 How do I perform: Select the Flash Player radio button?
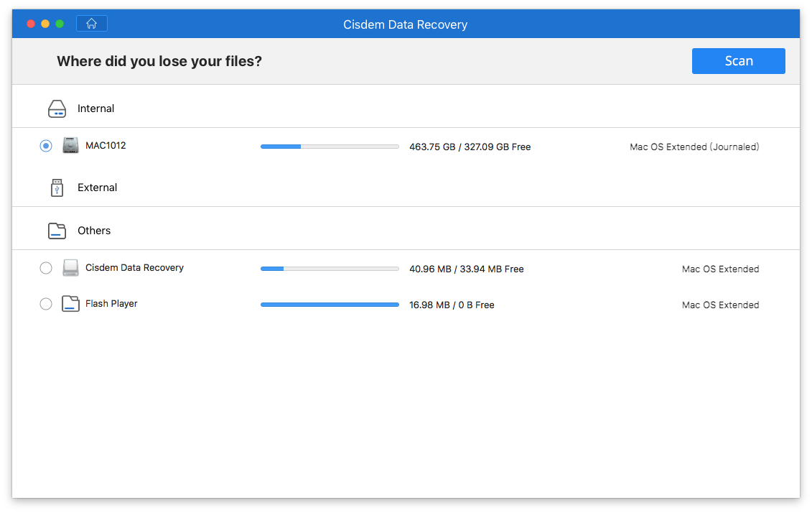46,304
